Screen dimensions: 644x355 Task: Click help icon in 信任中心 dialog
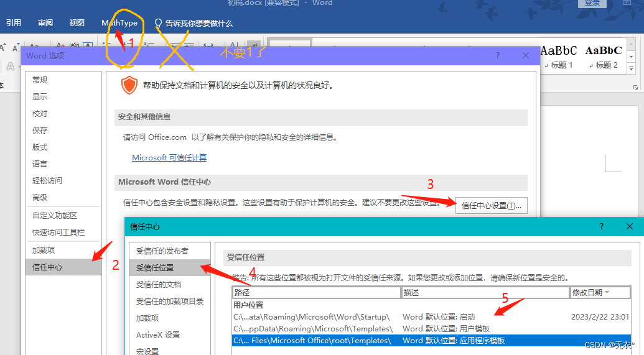tap(601, 226)
